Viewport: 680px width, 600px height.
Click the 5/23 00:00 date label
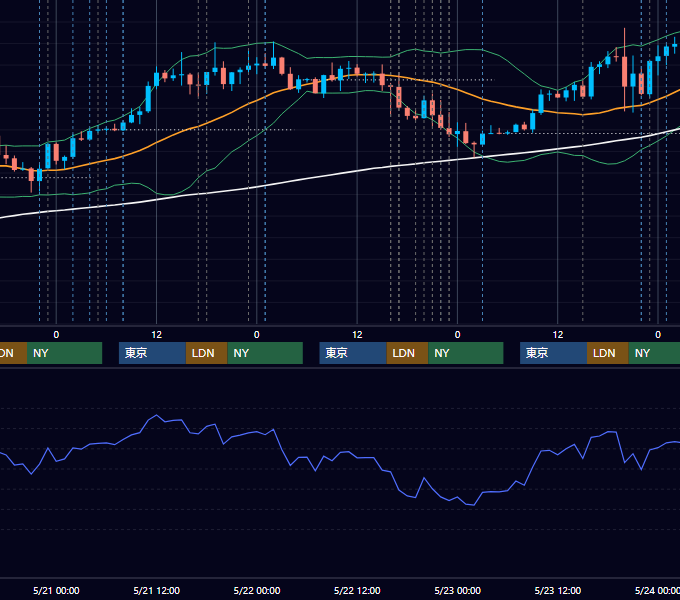coord(458,590)
